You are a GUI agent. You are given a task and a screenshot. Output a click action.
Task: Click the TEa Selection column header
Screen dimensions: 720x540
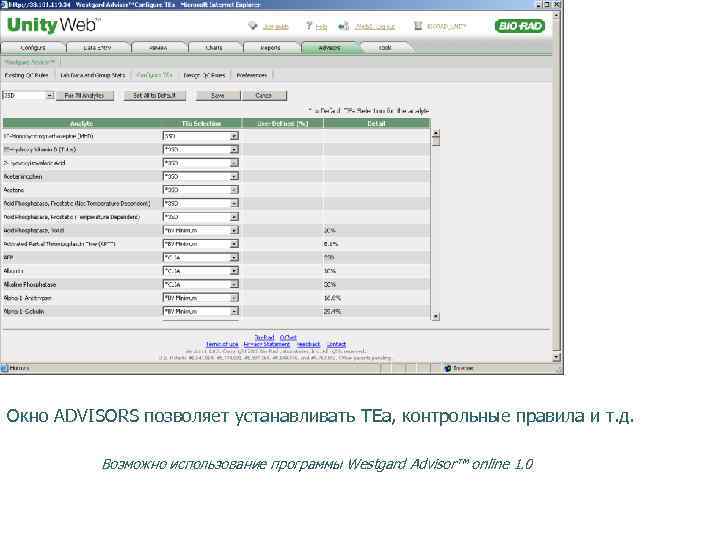(x=201, y=124)
